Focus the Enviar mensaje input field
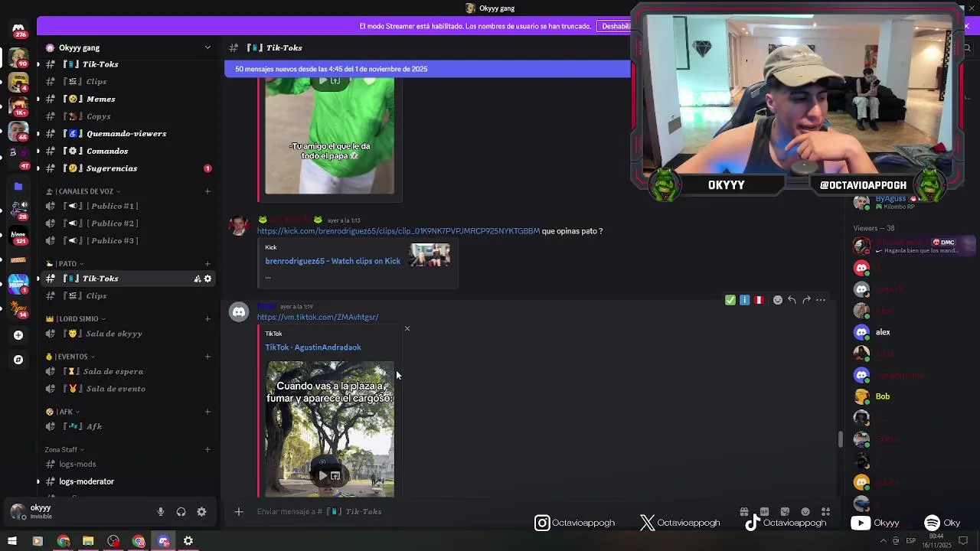The width and height of the screenshot is (980, 551). point(490,511)
